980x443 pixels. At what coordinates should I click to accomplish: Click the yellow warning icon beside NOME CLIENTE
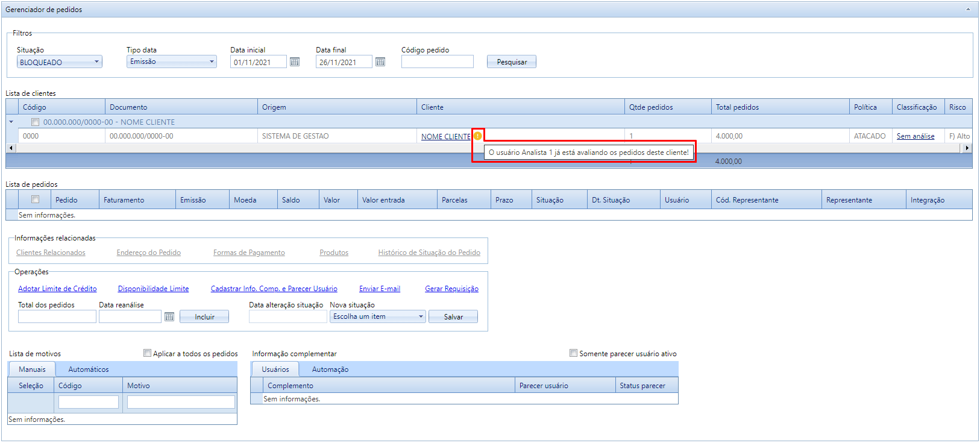[477, 136]
